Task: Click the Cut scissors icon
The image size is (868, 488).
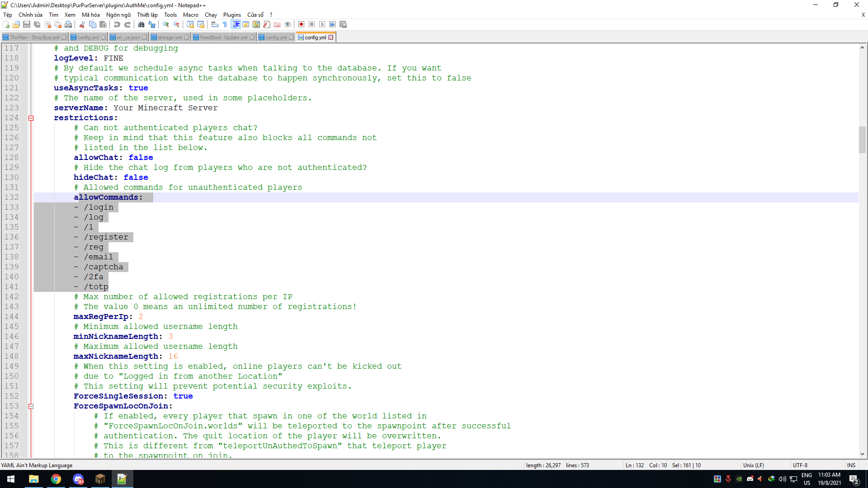Action: click(82, 24)
